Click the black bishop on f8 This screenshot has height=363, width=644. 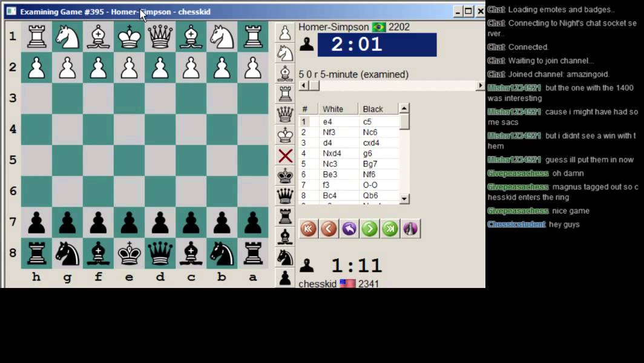99,253
